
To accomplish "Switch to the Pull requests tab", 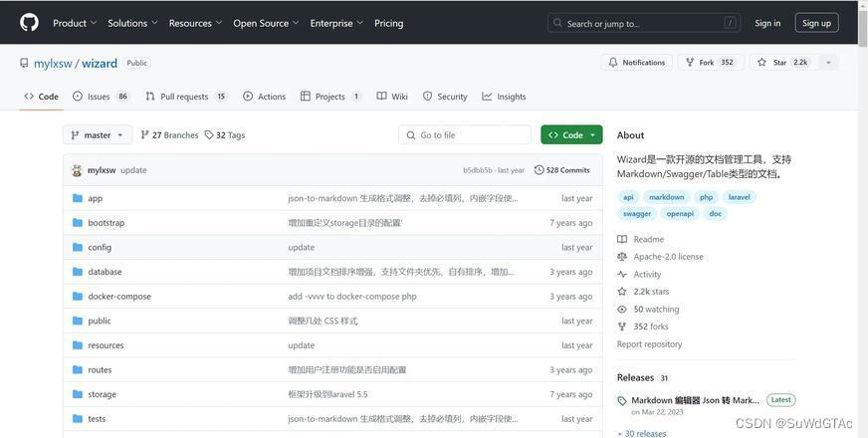I will pos(186,97).
